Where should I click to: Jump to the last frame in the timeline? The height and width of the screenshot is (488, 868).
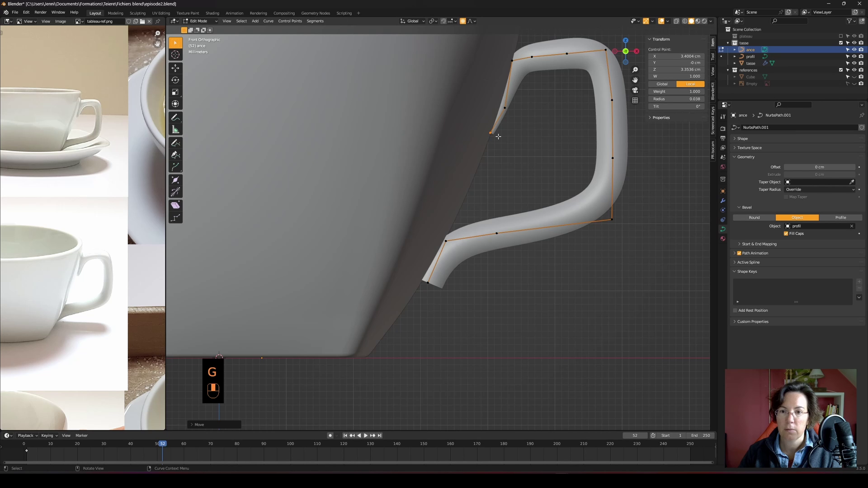[x=379, y=435]
